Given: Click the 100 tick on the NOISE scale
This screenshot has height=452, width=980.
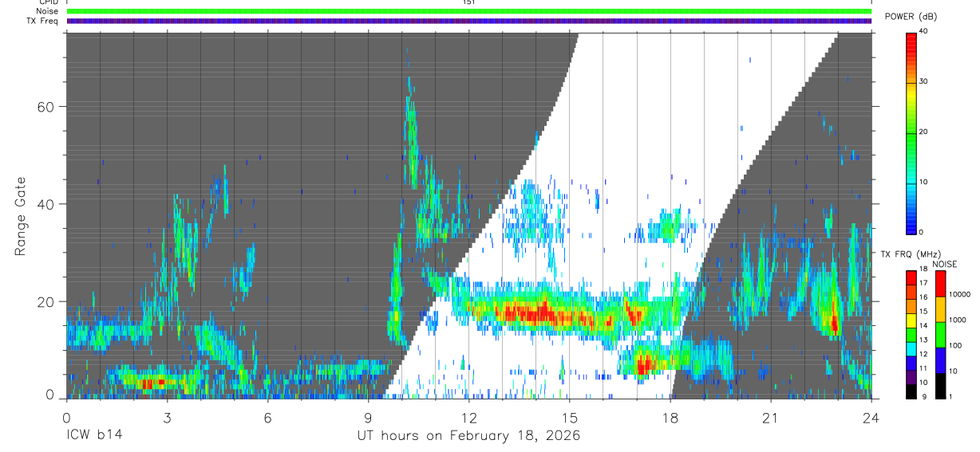Looking at the screenshot, I should [x=955, y=346].
